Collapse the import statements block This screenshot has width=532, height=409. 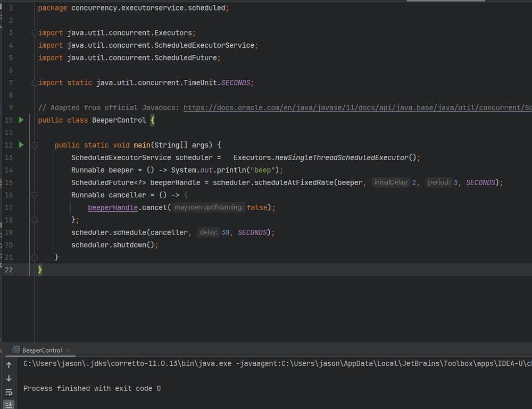coord(34,33)
